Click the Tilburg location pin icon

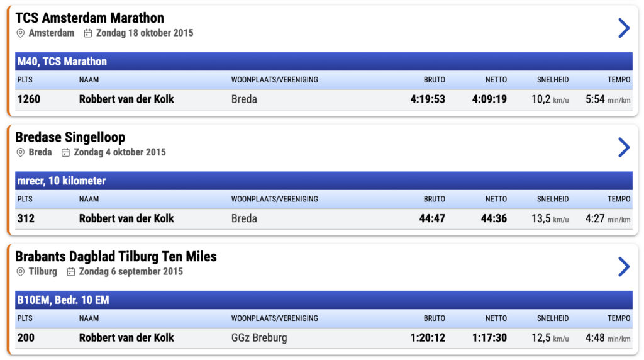[20, 272]
